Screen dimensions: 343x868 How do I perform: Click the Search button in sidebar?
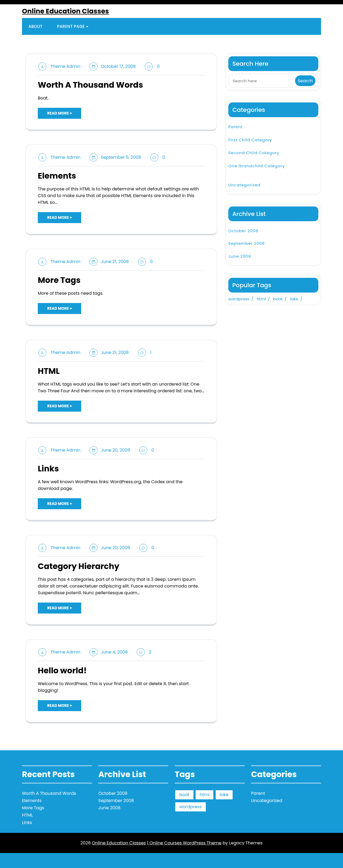point(305,81)
